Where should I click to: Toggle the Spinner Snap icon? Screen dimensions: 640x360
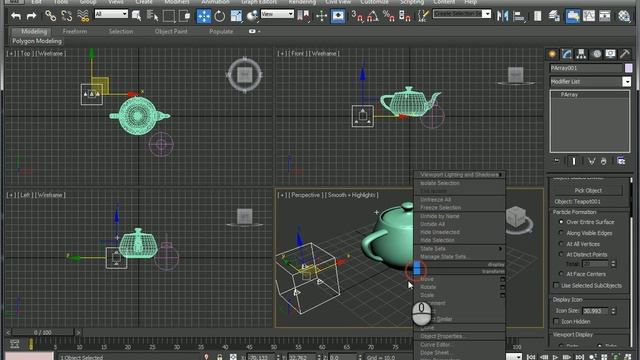(x=404, y=16)
